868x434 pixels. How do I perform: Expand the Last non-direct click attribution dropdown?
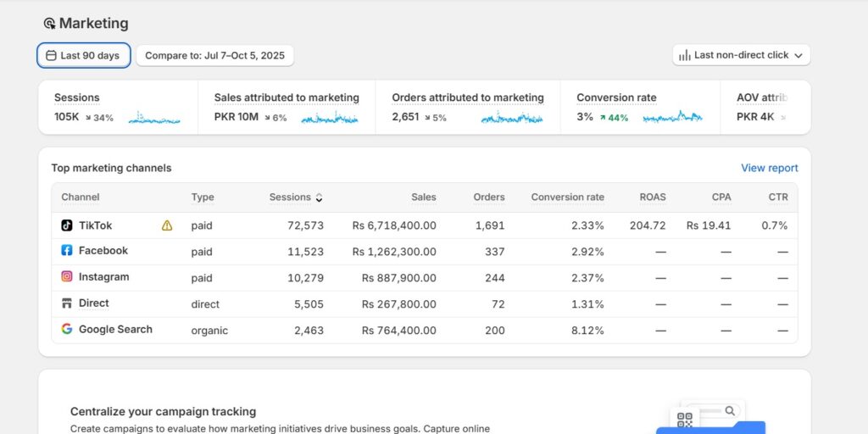click(741, 55)
